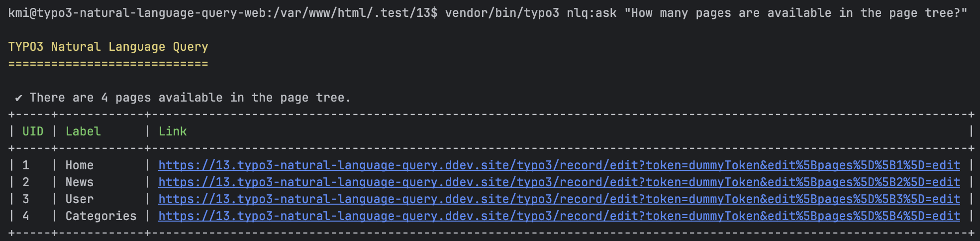Click the Label column header
Image resolution: width=980 pixels, height=241 pixels.
[x=83, y=131]
